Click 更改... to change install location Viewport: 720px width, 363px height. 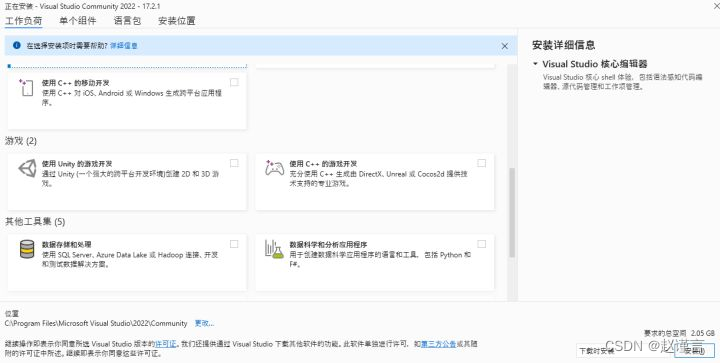(x=204, y=323)
